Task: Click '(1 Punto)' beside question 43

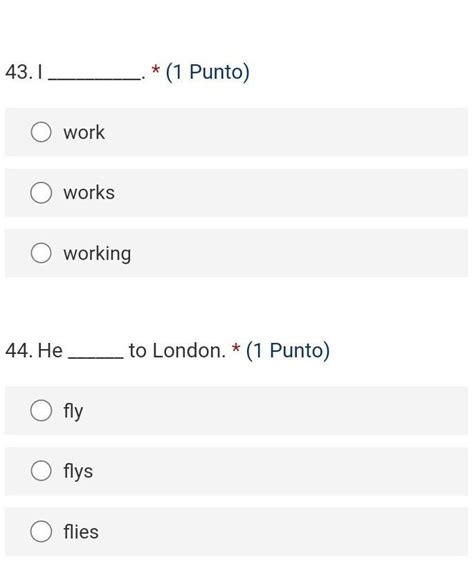Action: pyautogui.click(x=208, y=72)
